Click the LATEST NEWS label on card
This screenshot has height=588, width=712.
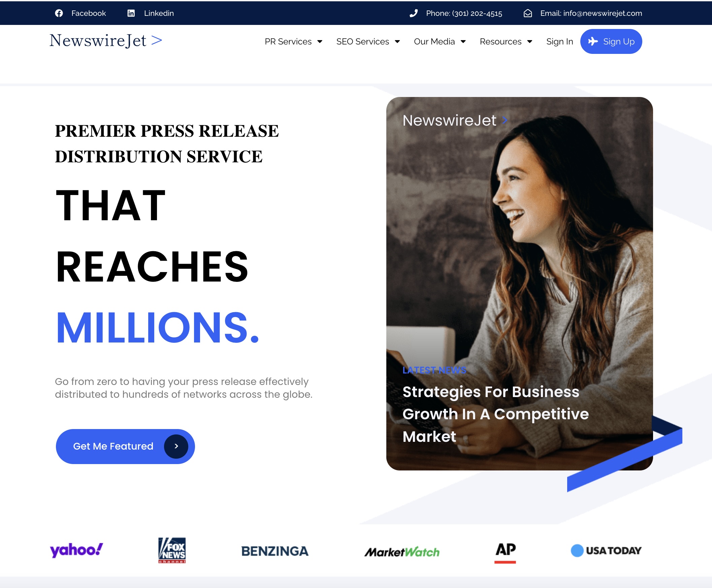click(434, 370)
